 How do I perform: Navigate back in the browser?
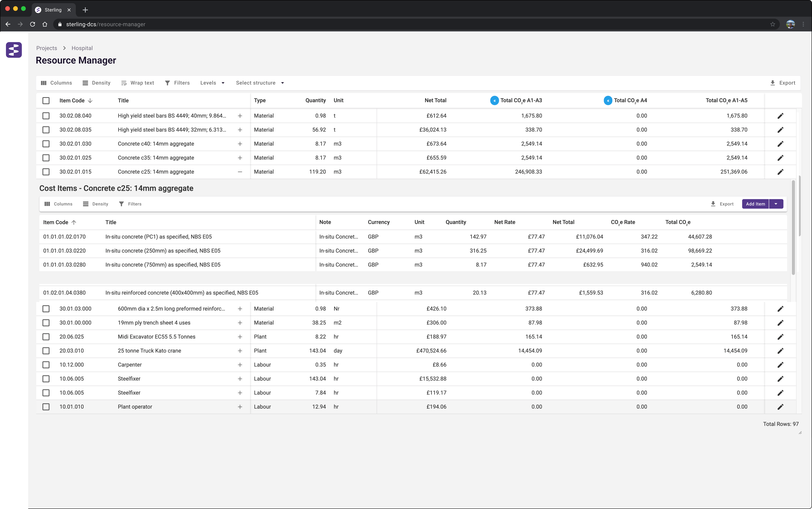[8, 24]
